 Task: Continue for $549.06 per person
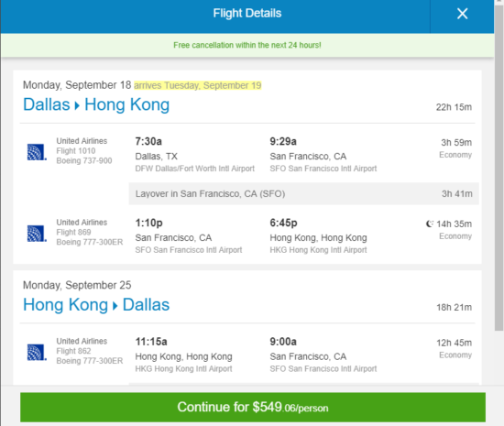click(x=253, y=407)
